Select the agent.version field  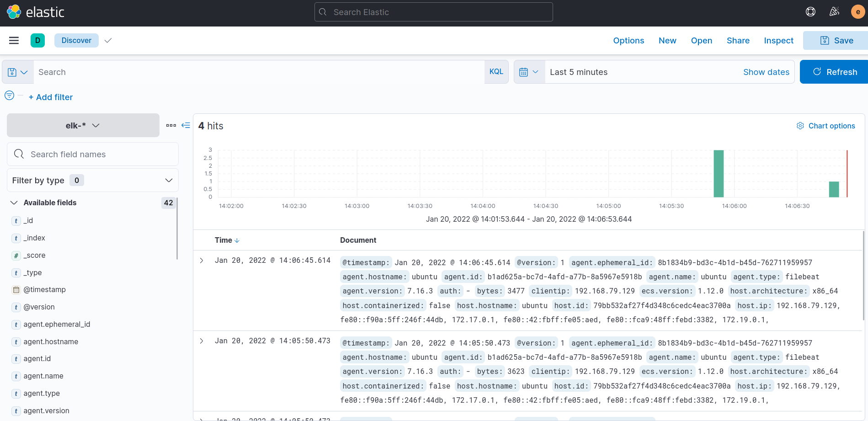(x=46, y=411)
